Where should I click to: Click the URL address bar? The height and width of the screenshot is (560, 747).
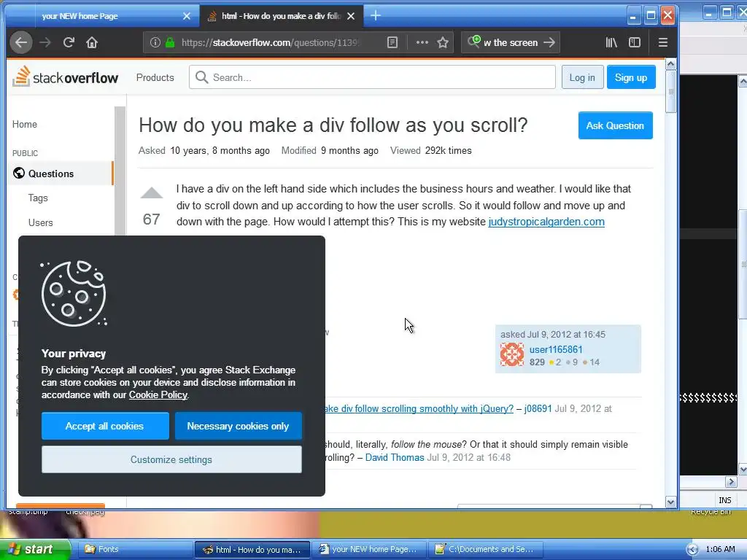click(x=271, y=42)
